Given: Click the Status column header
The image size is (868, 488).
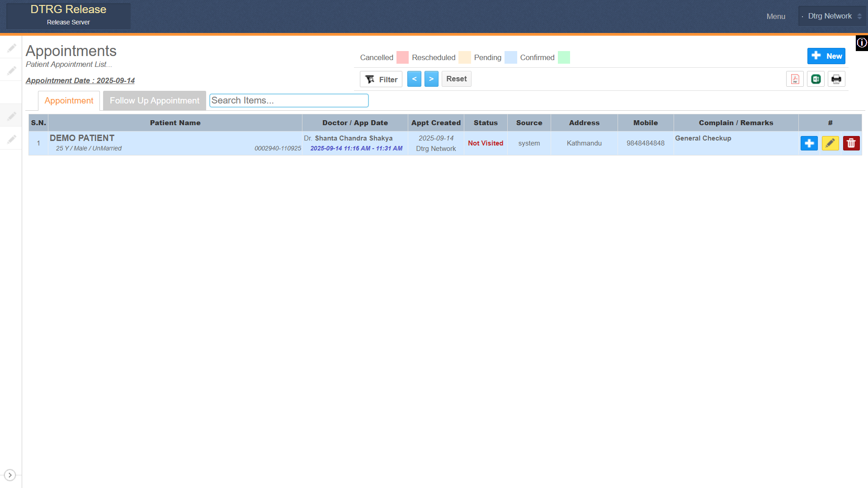Looking at the screenshot, I should pos(486,123).
